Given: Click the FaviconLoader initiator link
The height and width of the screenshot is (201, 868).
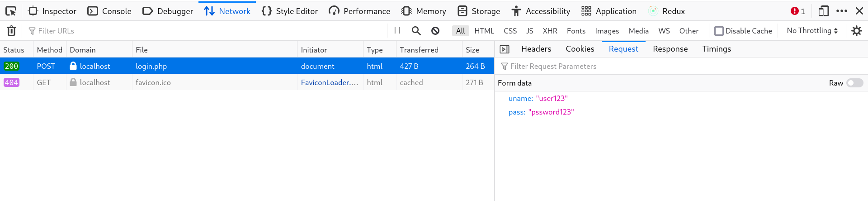Looking at the screenshot, I should (x=329, y=82).
